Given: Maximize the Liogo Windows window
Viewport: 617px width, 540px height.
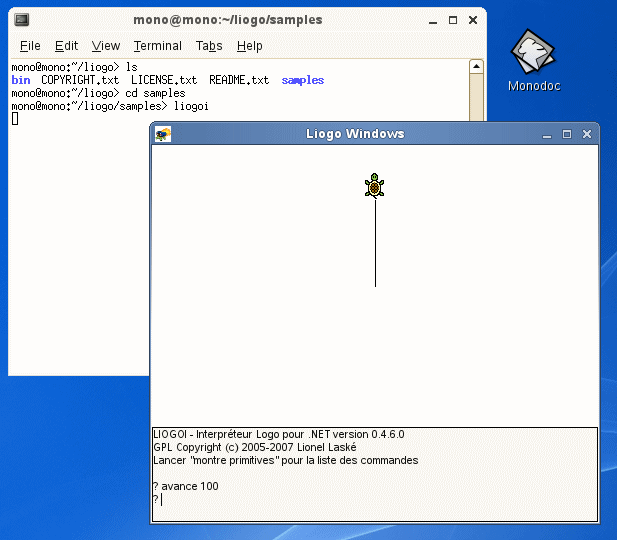Looking at the screenshot, I should [x=567, y=134].
